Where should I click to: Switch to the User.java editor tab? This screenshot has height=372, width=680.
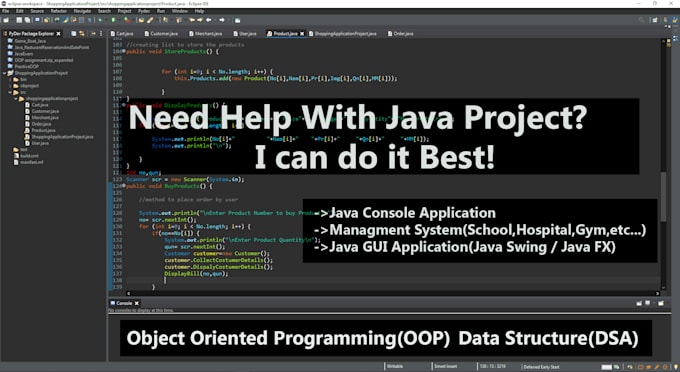coord(245,33)
